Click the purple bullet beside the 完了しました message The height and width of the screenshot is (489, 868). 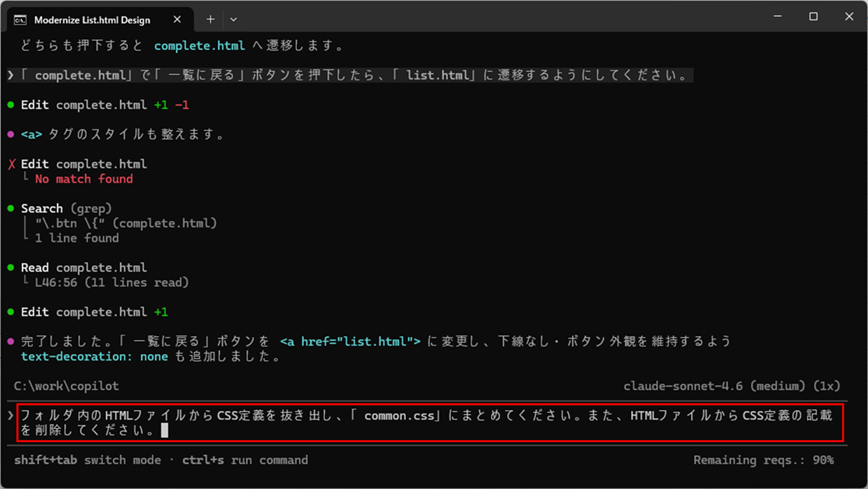pyautogui.click(x=11, y=342)
